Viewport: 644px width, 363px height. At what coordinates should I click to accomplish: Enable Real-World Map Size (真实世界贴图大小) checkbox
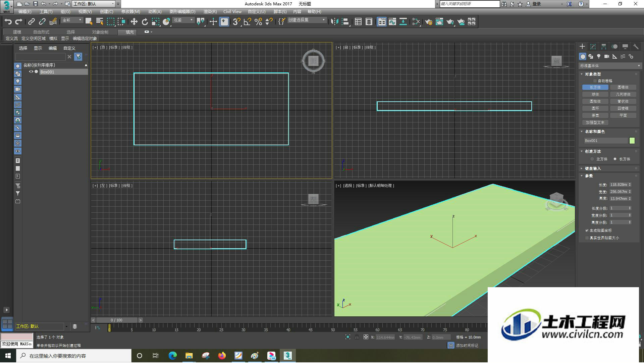[587, 238]
